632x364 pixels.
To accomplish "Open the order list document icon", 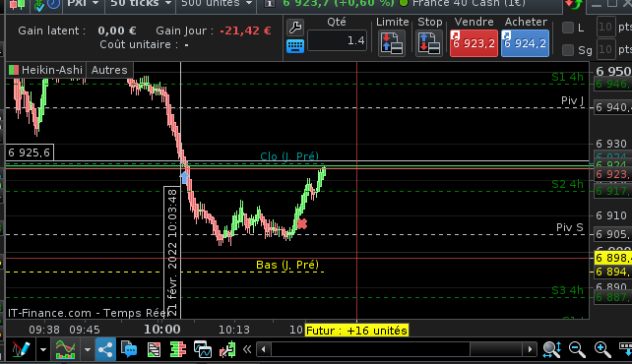I will (154, 349).
